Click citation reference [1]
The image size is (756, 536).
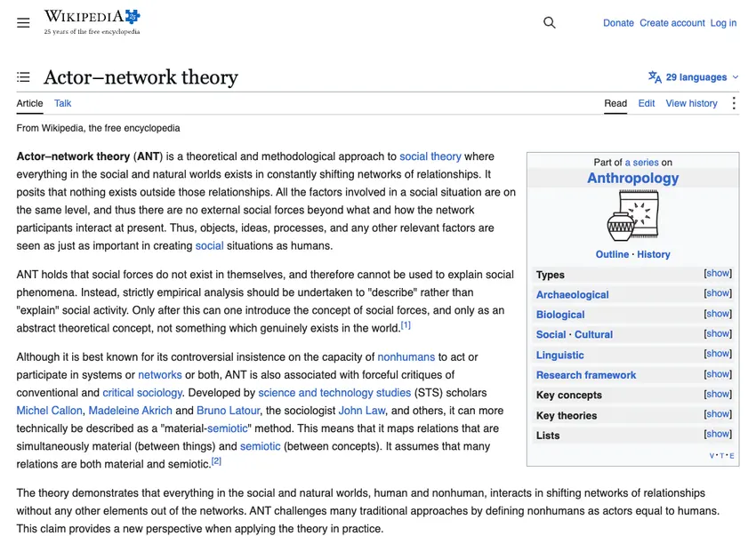coord(406,325)
